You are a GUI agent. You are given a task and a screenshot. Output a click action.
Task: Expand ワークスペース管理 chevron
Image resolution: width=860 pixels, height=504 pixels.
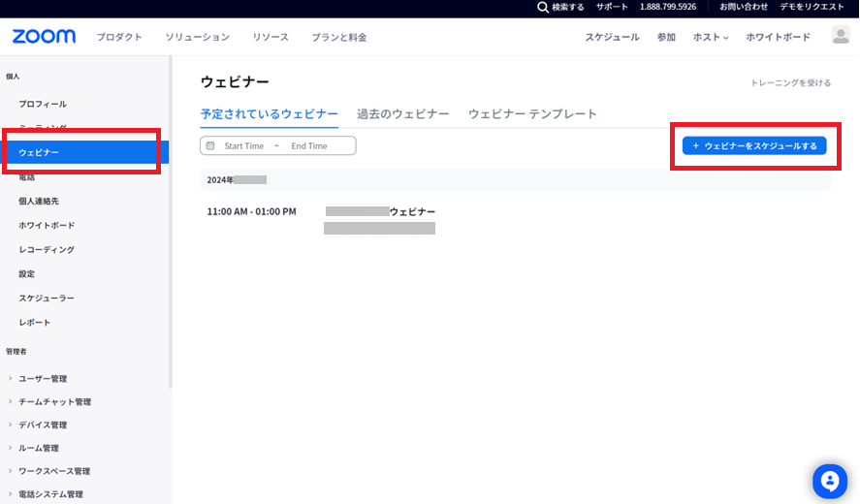pyautogui.click(x=10, y=470)
